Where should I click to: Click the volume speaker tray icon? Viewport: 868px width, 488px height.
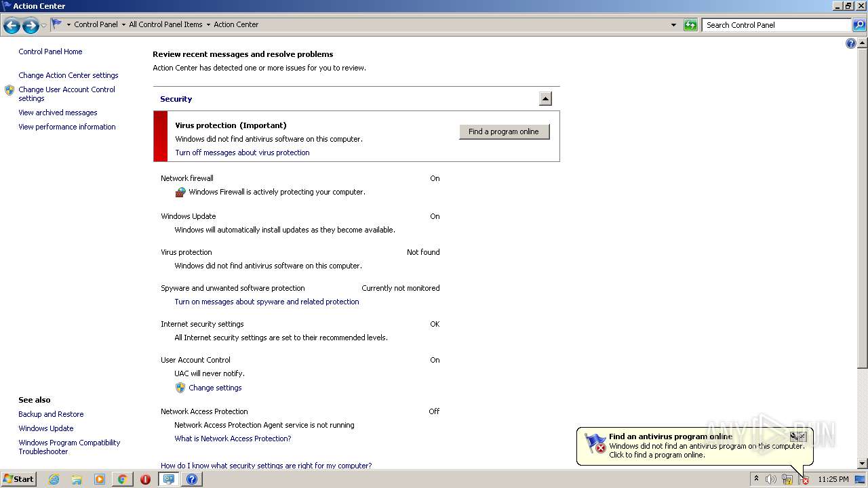(x=771, y=479)
